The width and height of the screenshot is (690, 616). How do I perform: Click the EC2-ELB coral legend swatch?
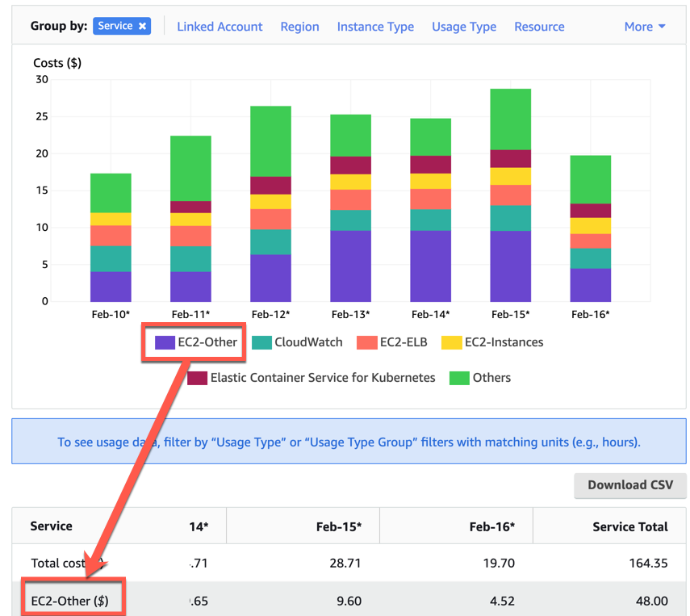point(367,342)
